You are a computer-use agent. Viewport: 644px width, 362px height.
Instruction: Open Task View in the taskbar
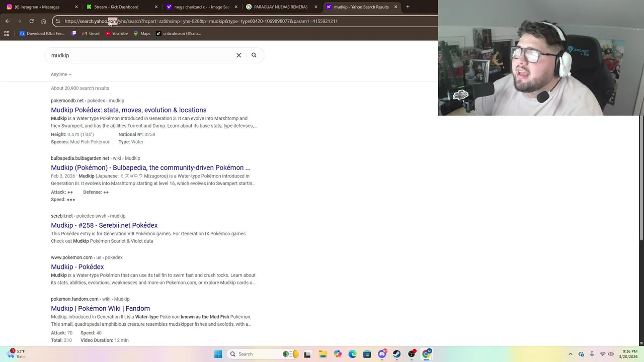(x=307, y=354)
